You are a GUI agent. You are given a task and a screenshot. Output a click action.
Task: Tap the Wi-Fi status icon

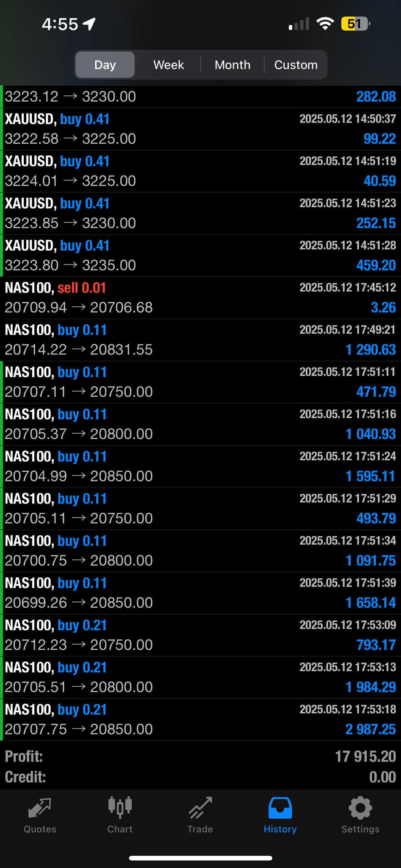click(325, 24)
